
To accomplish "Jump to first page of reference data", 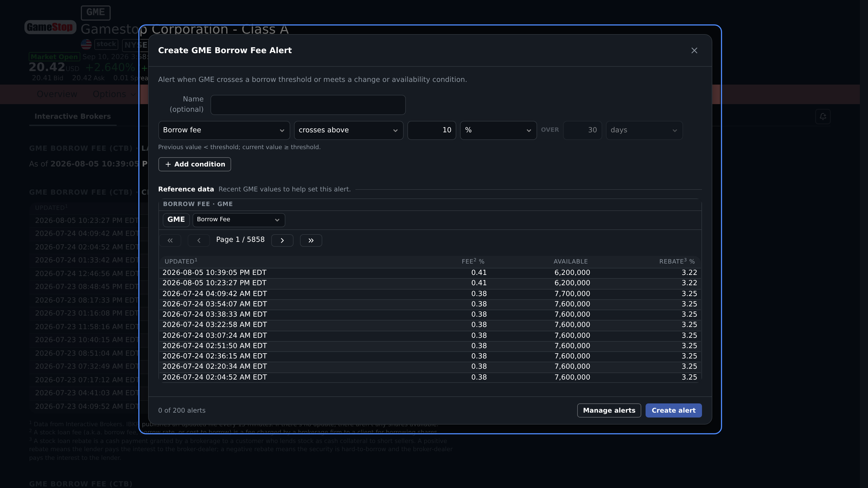I will [170, 240].
